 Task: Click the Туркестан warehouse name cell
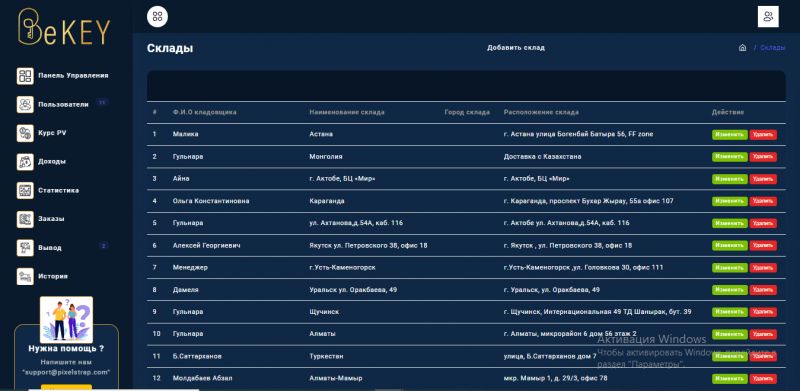pos(327,356)
